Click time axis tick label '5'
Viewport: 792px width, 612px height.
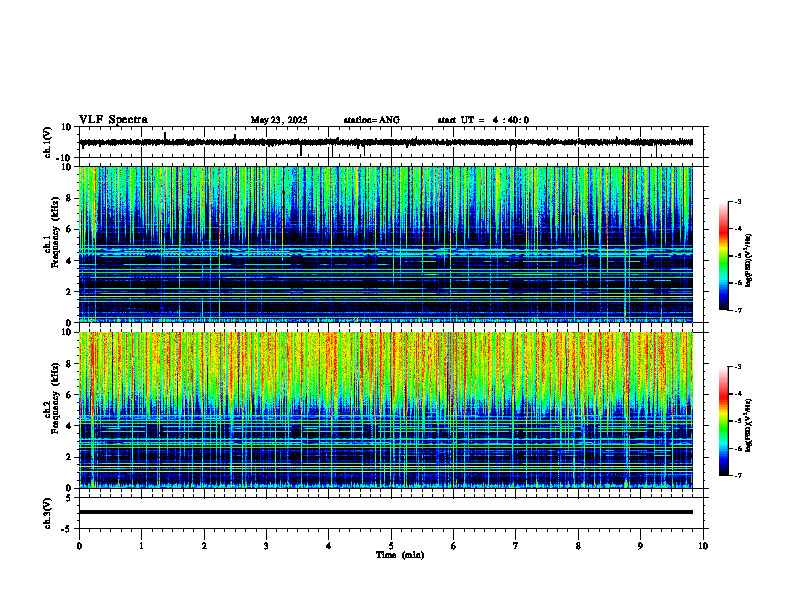391,546
